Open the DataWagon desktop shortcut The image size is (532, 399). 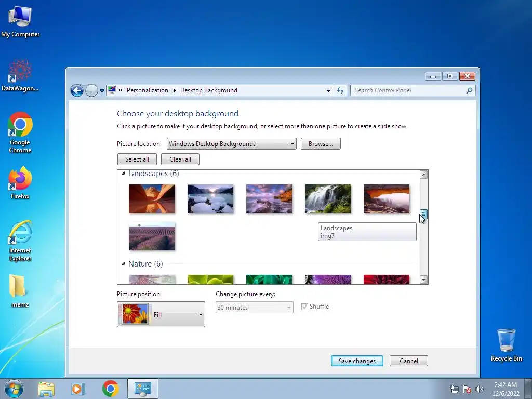tap(20, 75)
